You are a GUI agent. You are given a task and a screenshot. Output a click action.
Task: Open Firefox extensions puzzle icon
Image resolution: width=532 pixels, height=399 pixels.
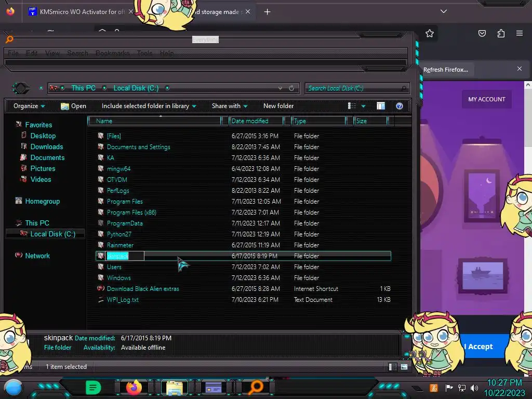501,33
